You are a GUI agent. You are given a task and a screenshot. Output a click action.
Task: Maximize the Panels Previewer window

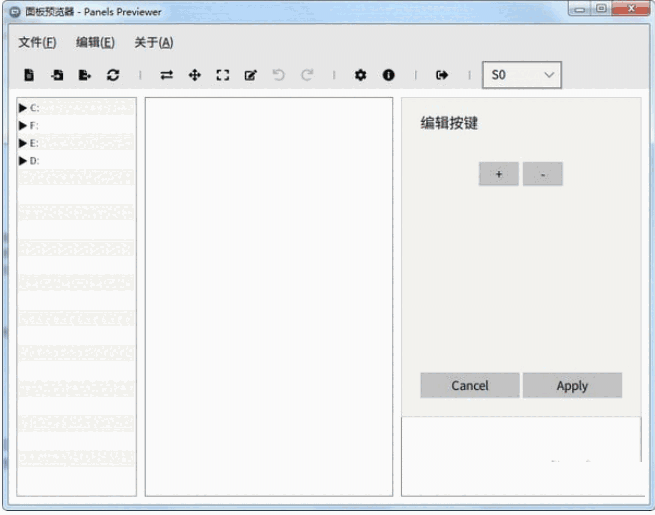tap(601, 9)
